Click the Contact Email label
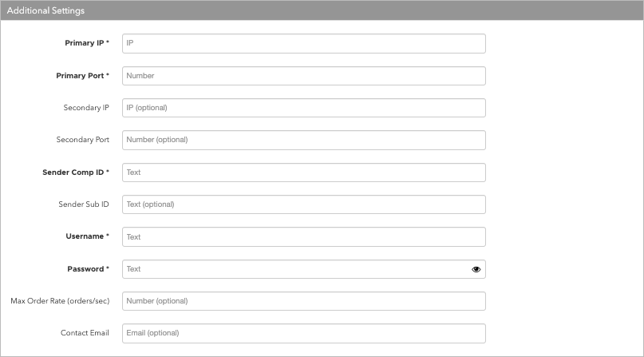 85,333
